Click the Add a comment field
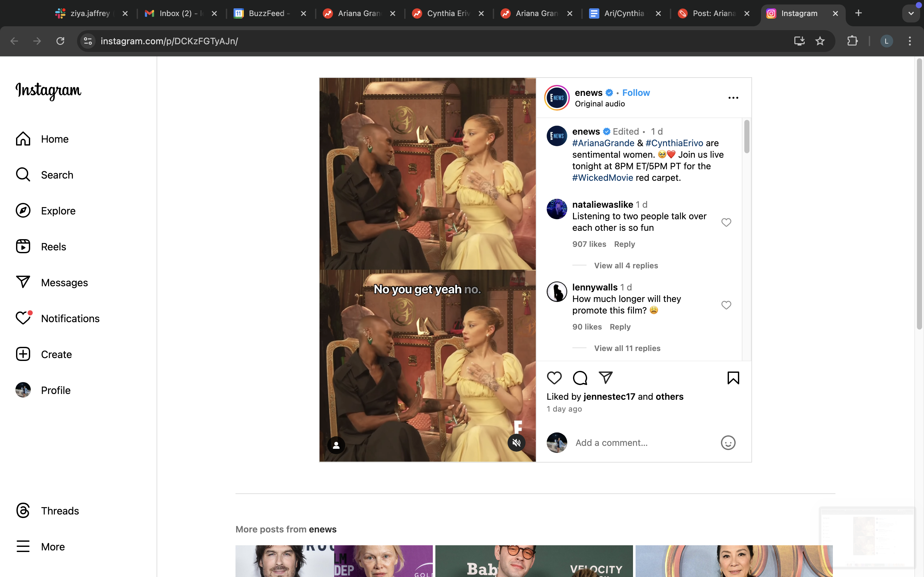The width and height of the screenshot is (924, 577). [x=611, y=442]
